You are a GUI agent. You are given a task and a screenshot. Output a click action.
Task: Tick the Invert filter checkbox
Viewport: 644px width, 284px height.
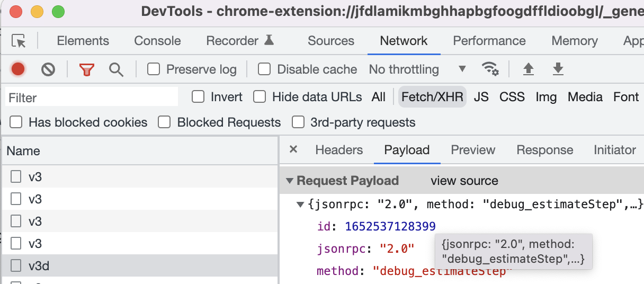[198, 96]
